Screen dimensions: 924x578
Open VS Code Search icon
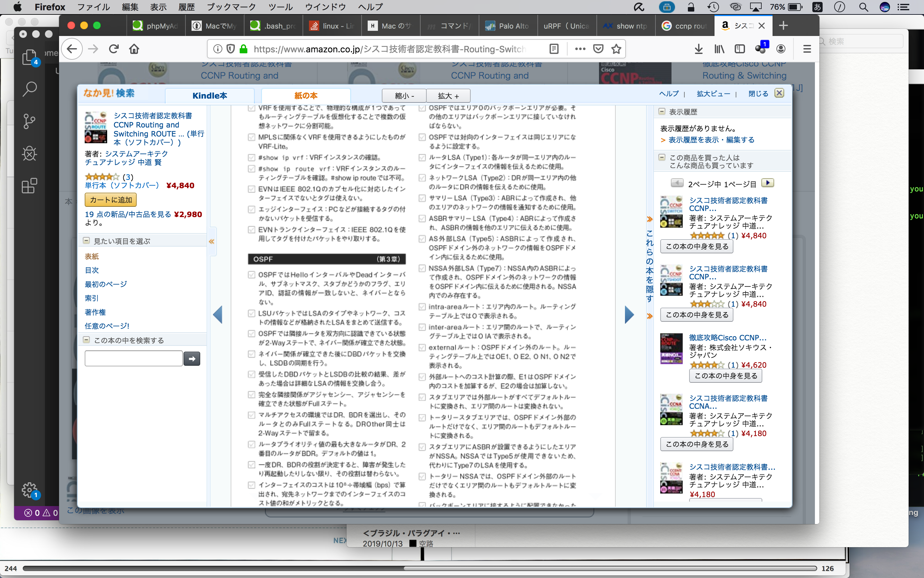(30, 89)
